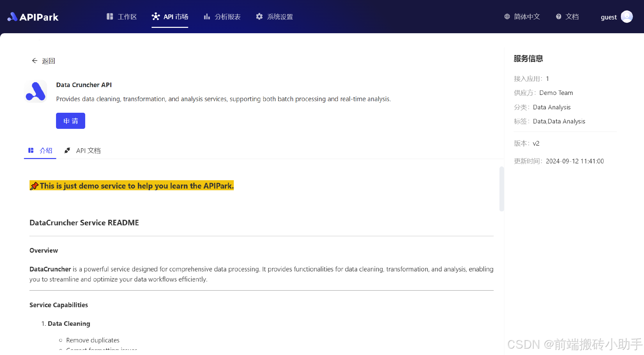
Task: Click the question-mark help icon
Action: 558,16
